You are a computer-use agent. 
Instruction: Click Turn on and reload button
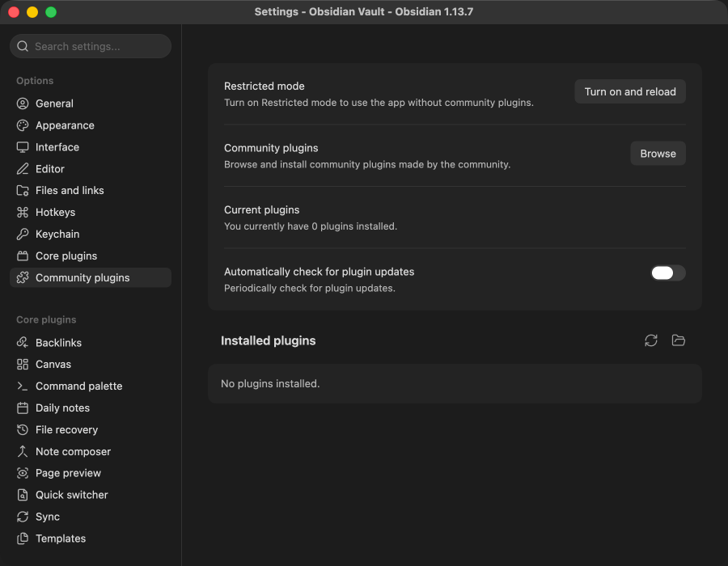click(630, 91)
